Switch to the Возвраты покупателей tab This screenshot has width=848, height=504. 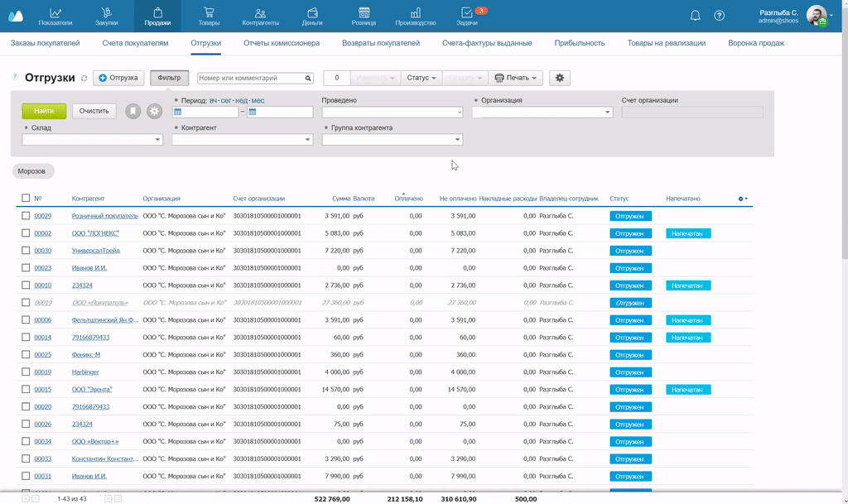click(x=381, y=43)
